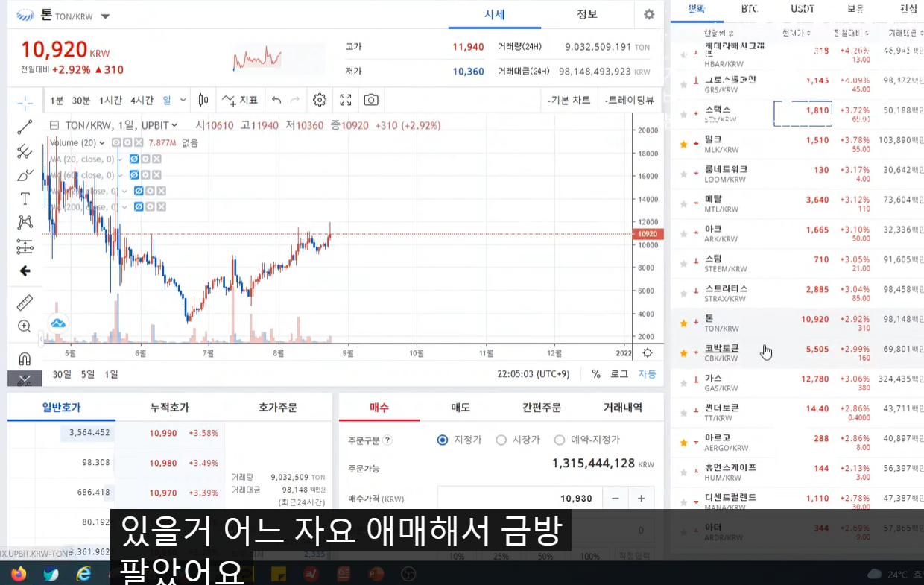Select the pitchfork drawing tool
Viewport: 924px width, 585px height.
(x=25, y=151)
